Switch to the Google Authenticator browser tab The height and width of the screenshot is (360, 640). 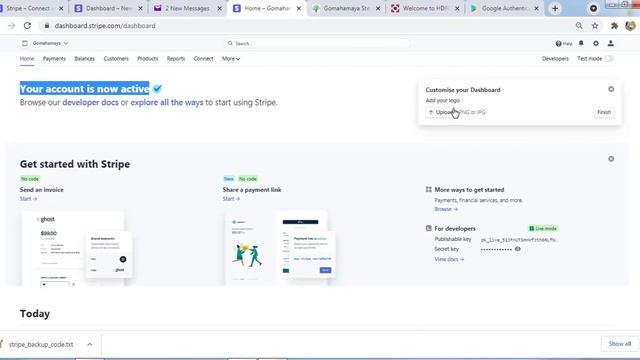click(504, 8)
